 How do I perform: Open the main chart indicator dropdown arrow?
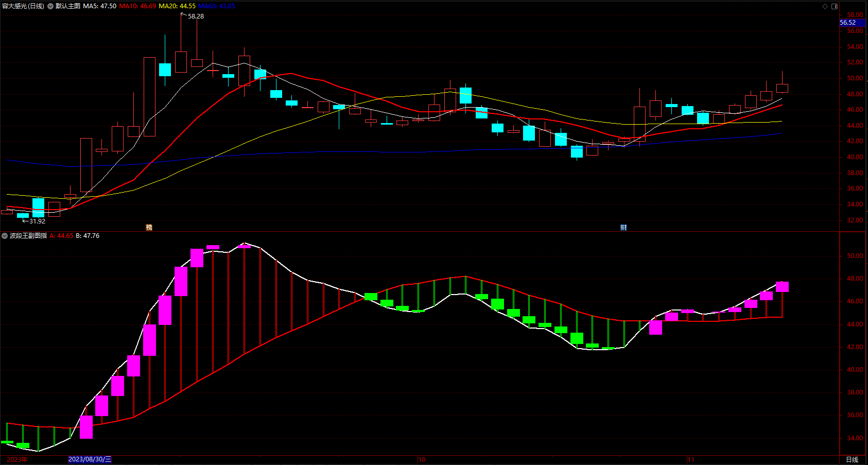[50, 6]
